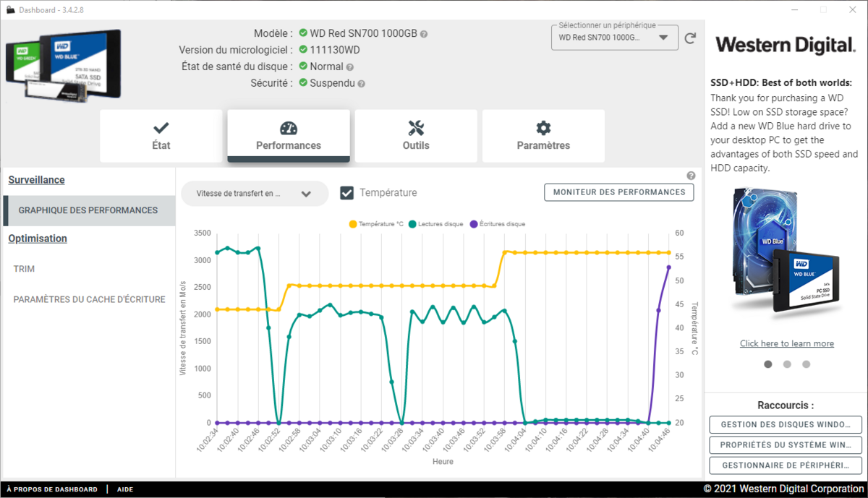Expand the Vitesse de transfert dropdown
The height and width of the screenshot is (498, 868).
click(255, 194)
